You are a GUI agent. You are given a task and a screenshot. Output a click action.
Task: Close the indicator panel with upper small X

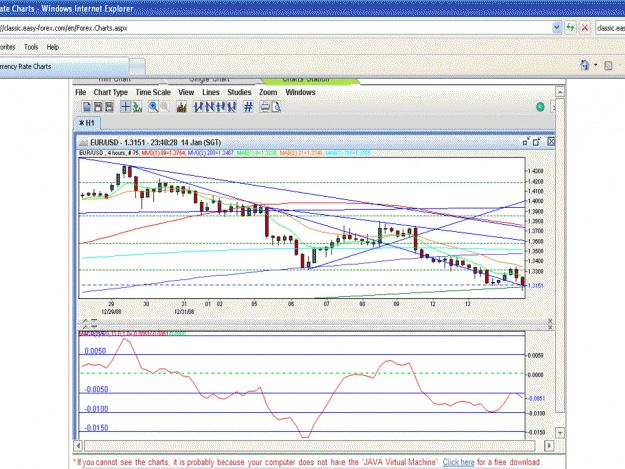point(550,321)
